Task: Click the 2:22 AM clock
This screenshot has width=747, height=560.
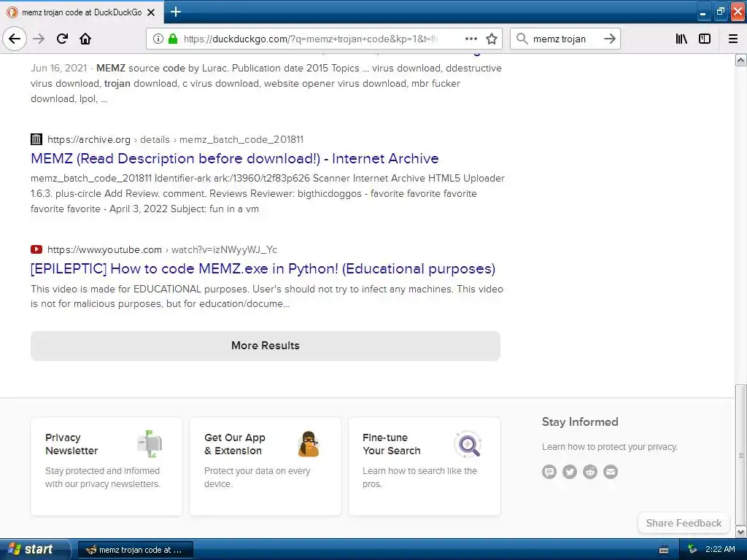Action: pyautogui.click(x=720, y=550)
